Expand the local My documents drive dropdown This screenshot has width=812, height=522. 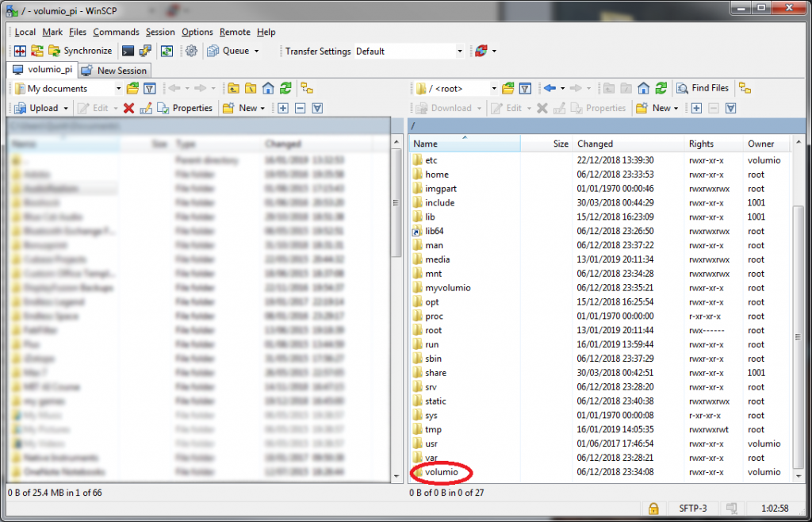(119, 89)
